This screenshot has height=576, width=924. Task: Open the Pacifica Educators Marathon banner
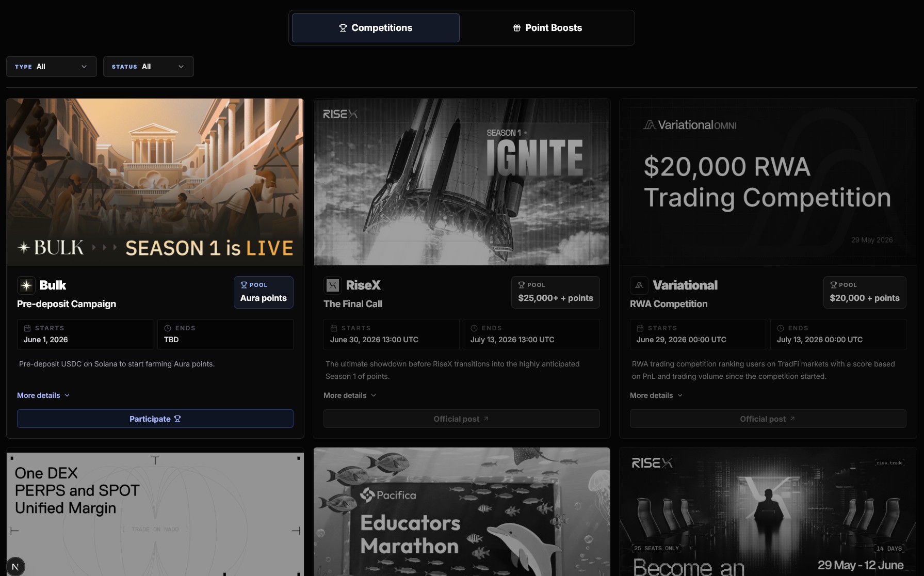[462, 512]
